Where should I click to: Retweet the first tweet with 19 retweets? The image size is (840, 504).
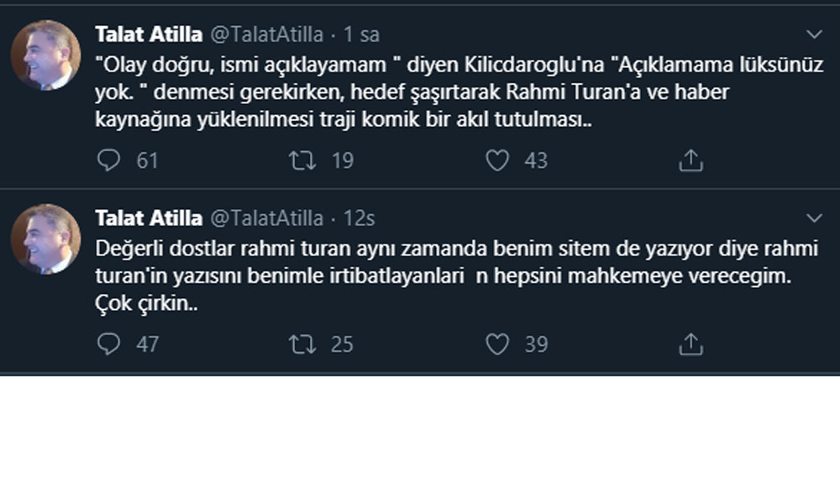[303, 160]
